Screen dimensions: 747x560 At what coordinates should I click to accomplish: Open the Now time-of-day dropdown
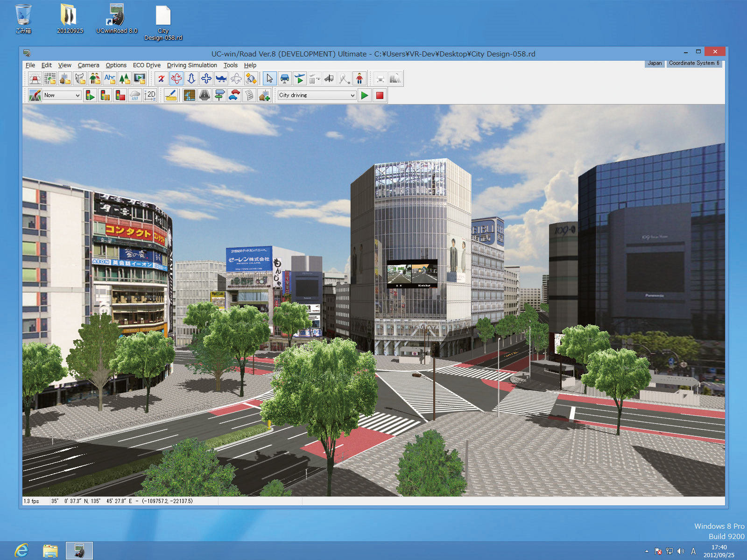62,95
